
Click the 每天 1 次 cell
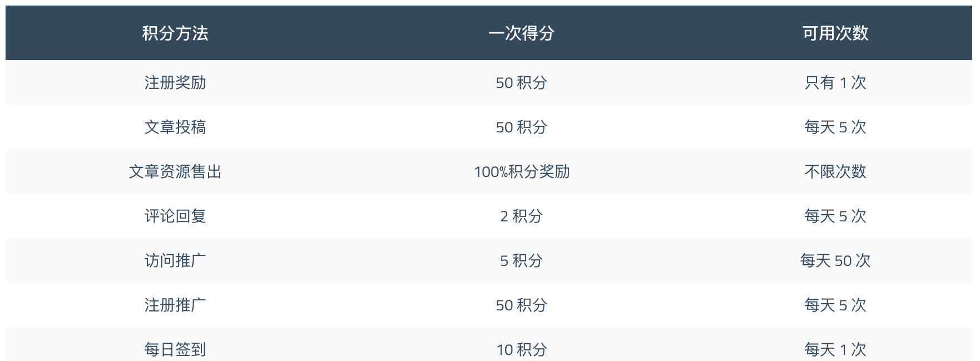[835, 350]
